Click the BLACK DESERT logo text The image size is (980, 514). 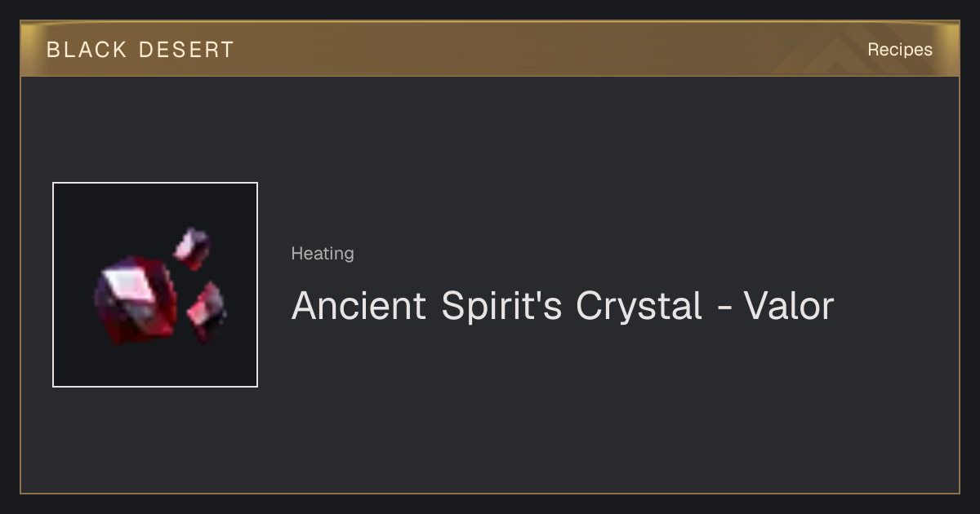point(140,50)
